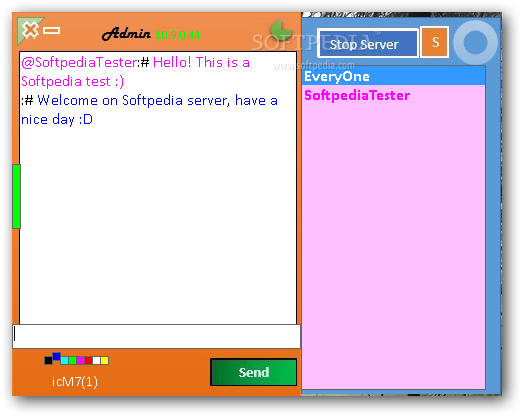Pick the green text color swatch
This screenshot has width=522, height=416.
click(72, 360)
